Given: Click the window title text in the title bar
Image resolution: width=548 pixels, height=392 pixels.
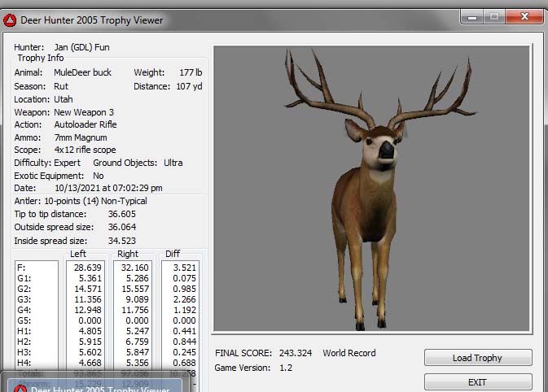Looking at the screenshot, I should point(91,20).
